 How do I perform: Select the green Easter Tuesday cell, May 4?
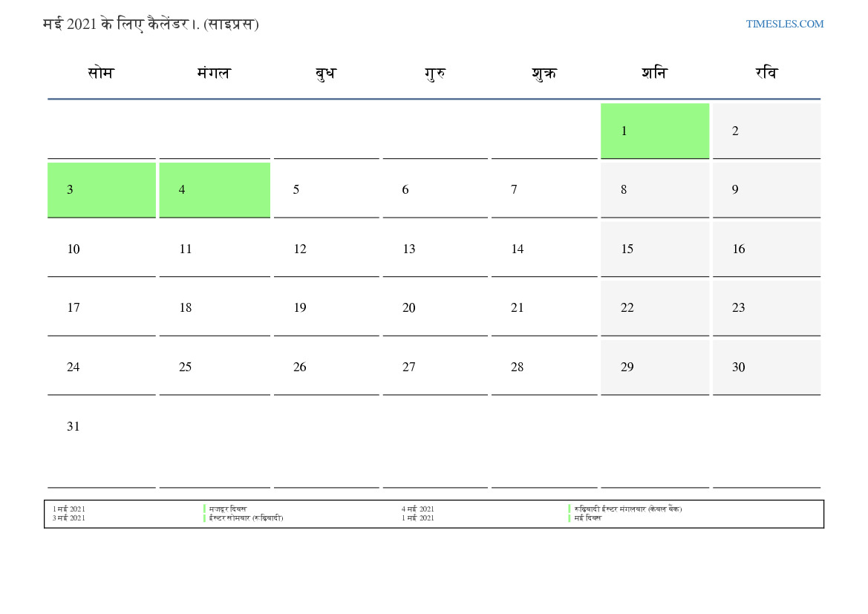[215, 189]
